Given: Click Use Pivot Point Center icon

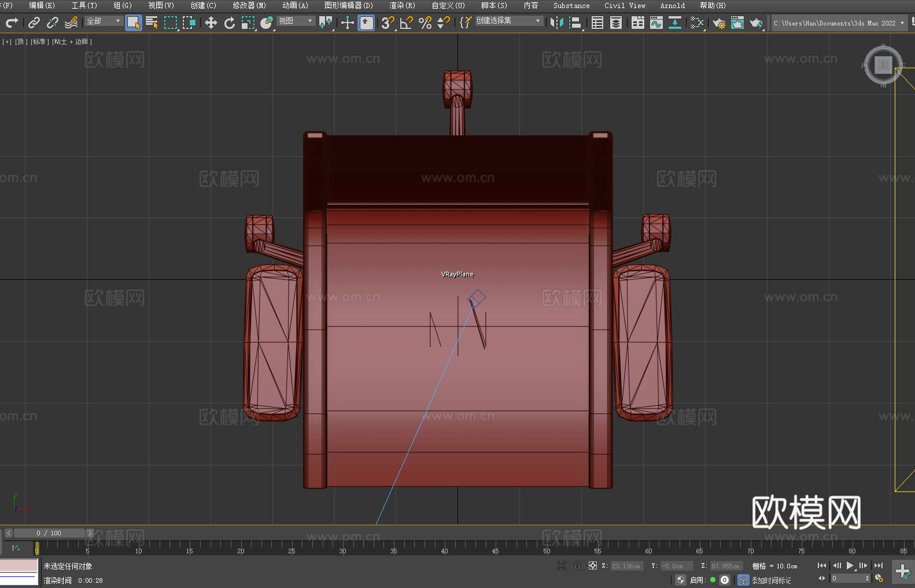Looking at the screenshot, I should click(326, 23).
